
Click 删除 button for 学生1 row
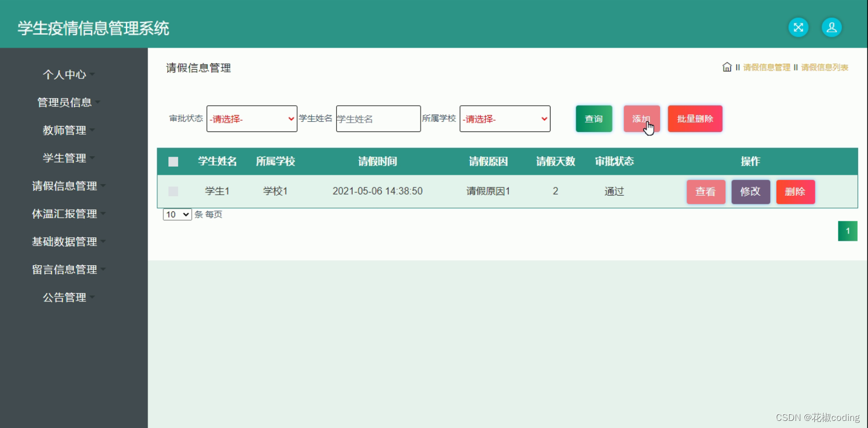[796, 192]
